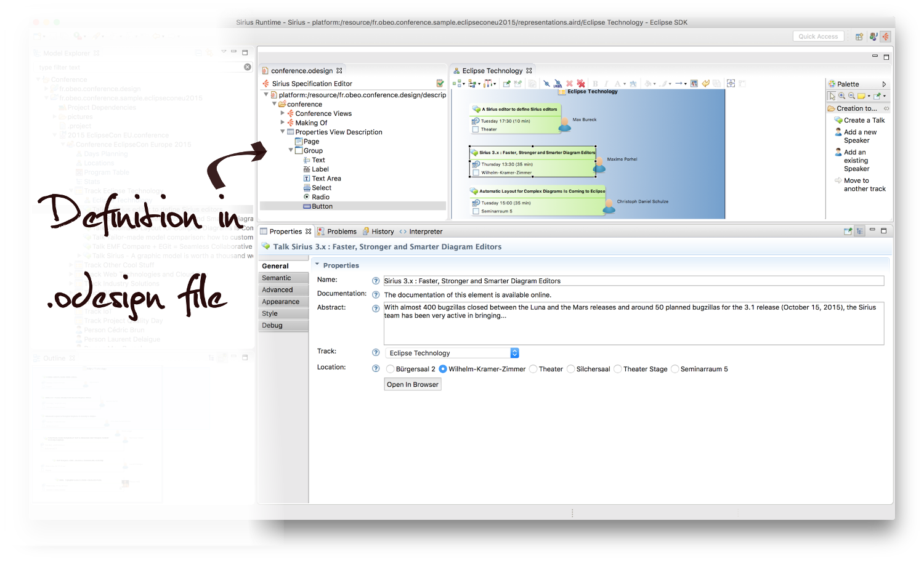Open the History view tab

click(378, 232)
